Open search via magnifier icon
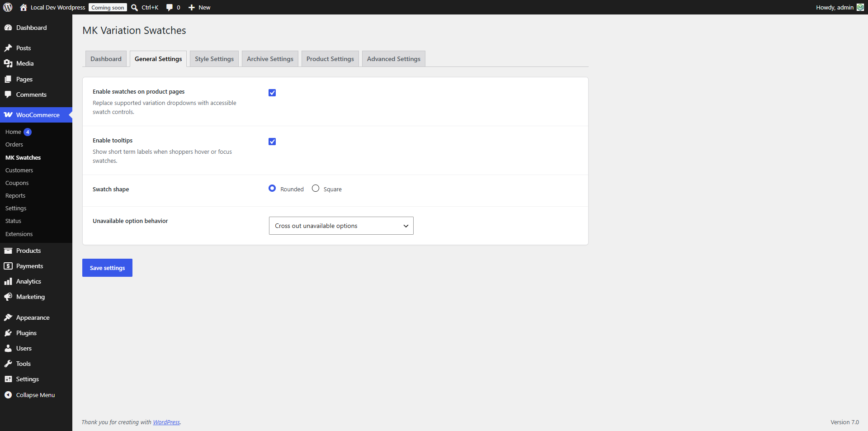868x431 pixels. (x=134, y=7)
